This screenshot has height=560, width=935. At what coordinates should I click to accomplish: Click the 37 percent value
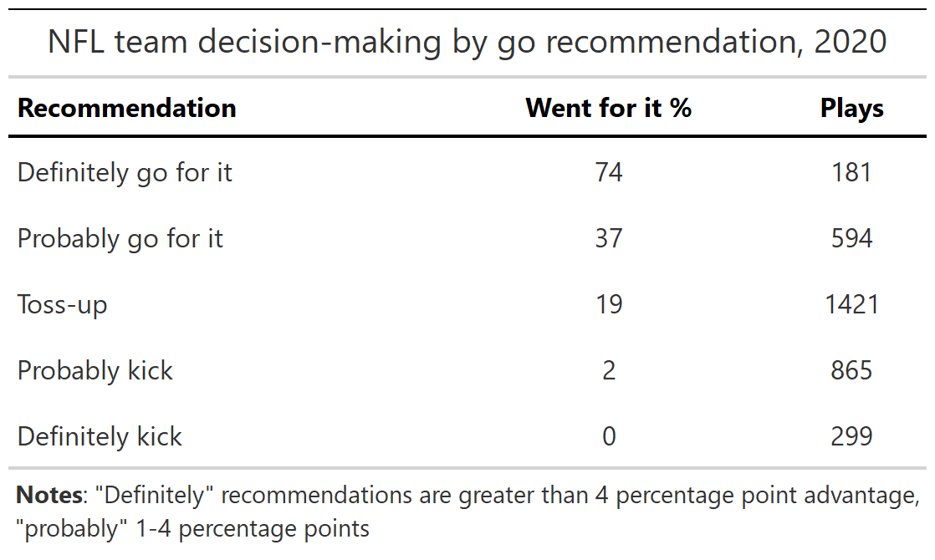pos(608,238)
